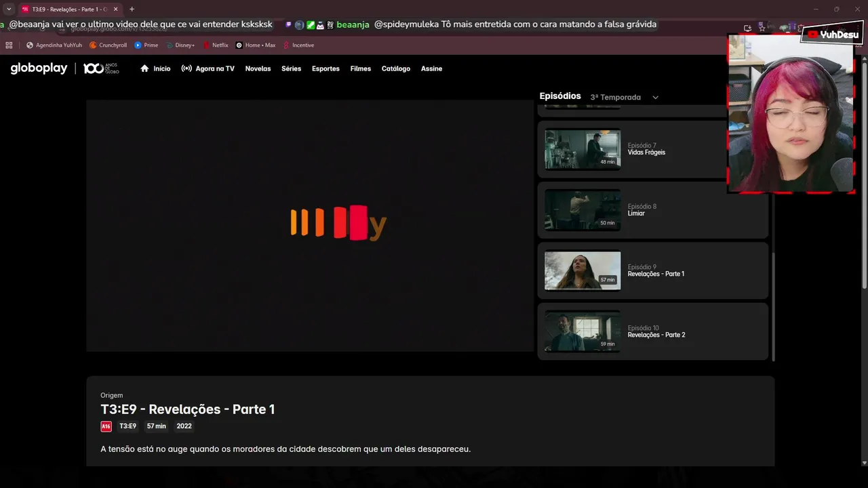
Task: Open the Catálogo menu item
Action: 396,68
